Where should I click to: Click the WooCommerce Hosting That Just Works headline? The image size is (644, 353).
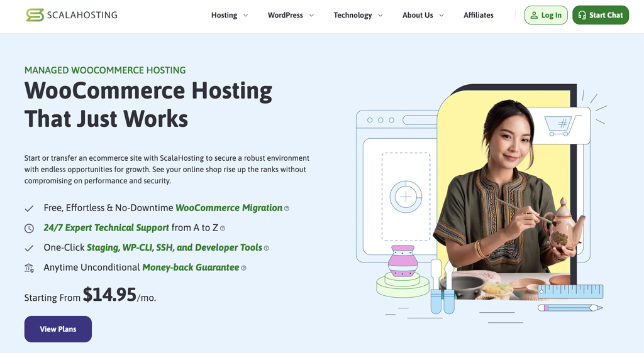click(148, 104)
